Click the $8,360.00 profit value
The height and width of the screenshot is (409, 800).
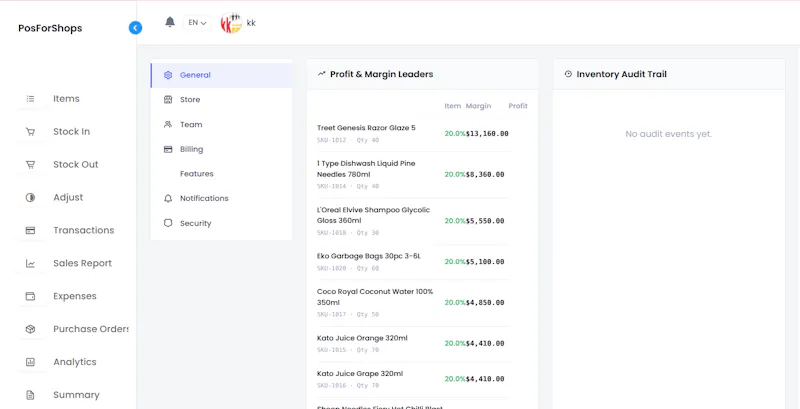click(485, 174)
